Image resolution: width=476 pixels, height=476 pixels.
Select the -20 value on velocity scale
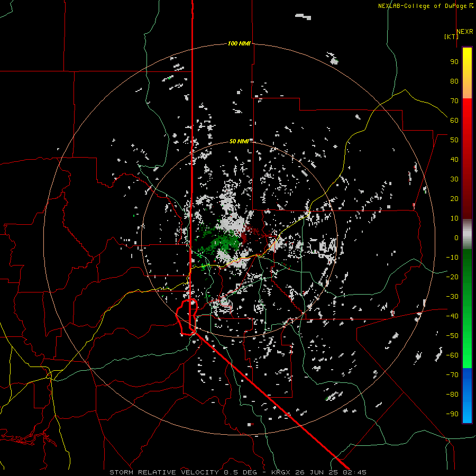coord(452,277)
